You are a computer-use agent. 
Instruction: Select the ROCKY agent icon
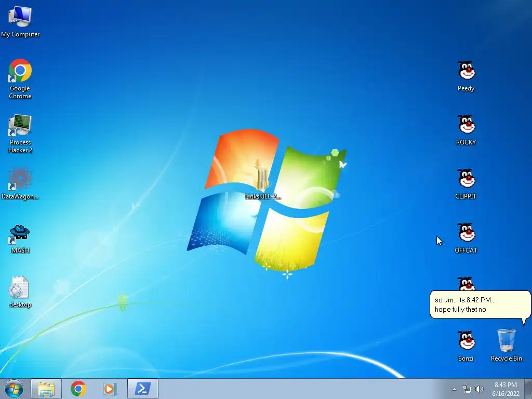click(x=466, y=130)
